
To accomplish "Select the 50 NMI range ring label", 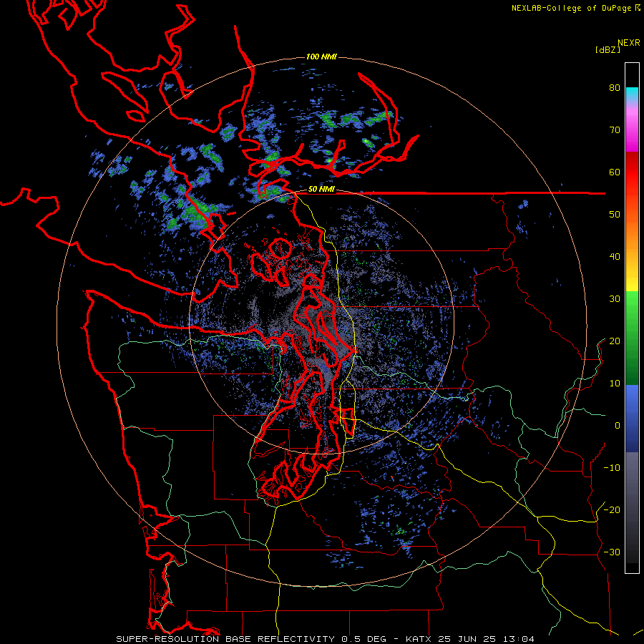I will click(321, 190).
